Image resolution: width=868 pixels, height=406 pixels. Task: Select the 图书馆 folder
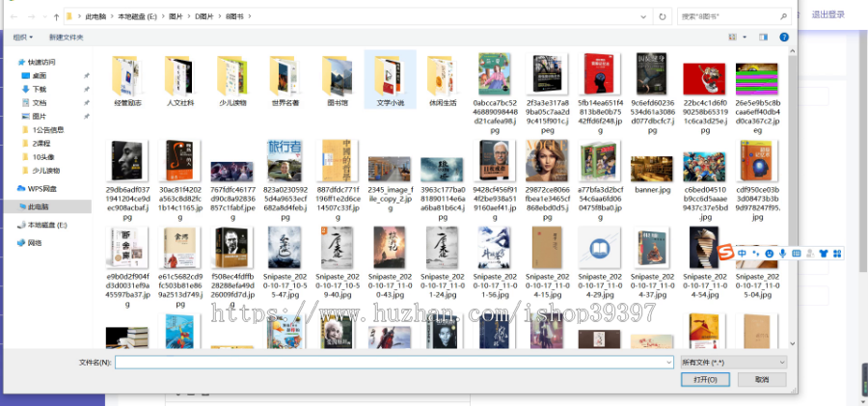point(338,81)
